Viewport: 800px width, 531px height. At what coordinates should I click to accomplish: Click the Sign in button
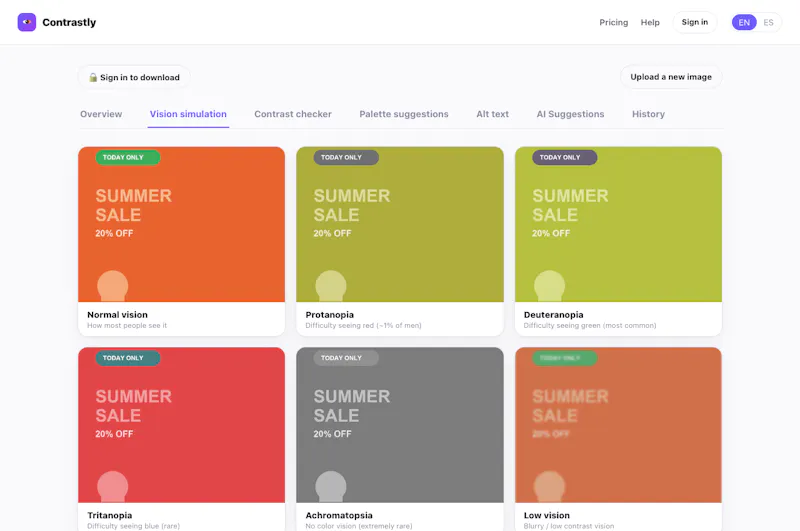pos(694,22)
